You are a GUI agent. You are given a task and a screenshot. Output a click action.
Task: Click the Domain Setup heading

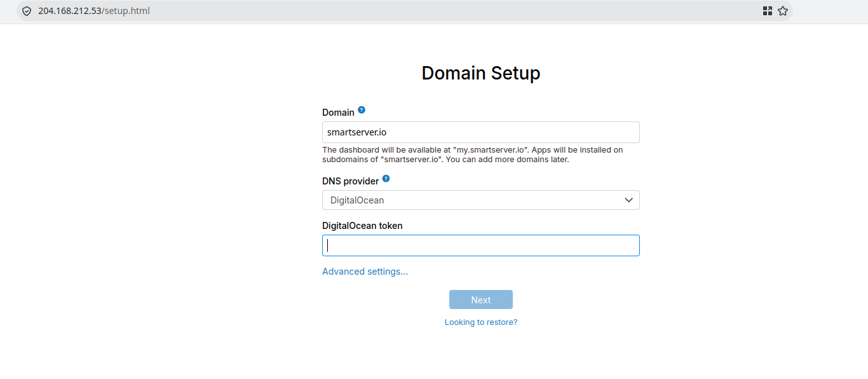tap(481, 73)
